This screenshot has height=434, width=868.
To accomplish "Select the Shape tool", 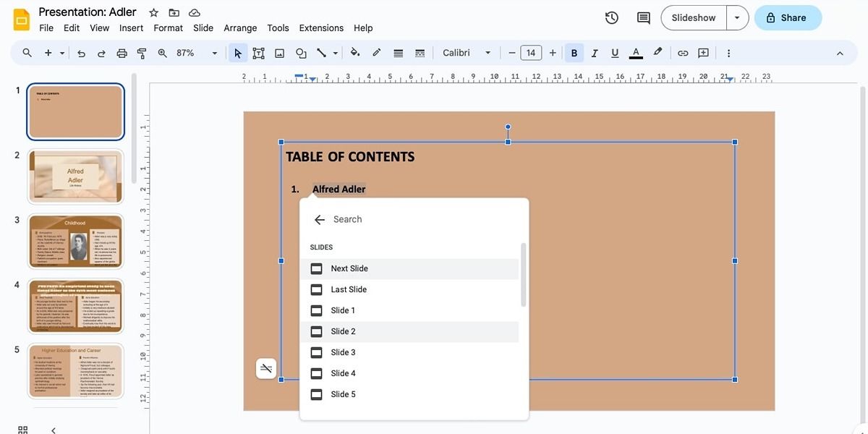I will click(300, 52).
